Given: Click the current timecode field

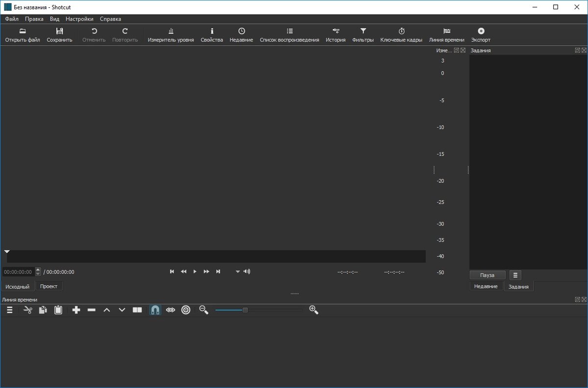Looking at the screenshot, I should point(18,272).
